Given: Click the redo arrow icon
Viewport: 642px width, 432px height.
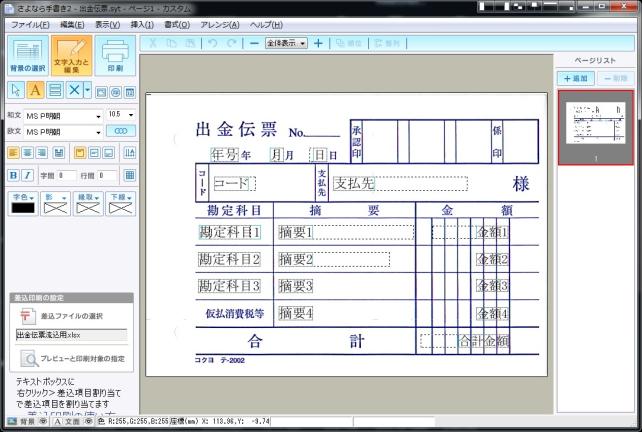Looking at the screenshot, I should (x=232, y=43).
